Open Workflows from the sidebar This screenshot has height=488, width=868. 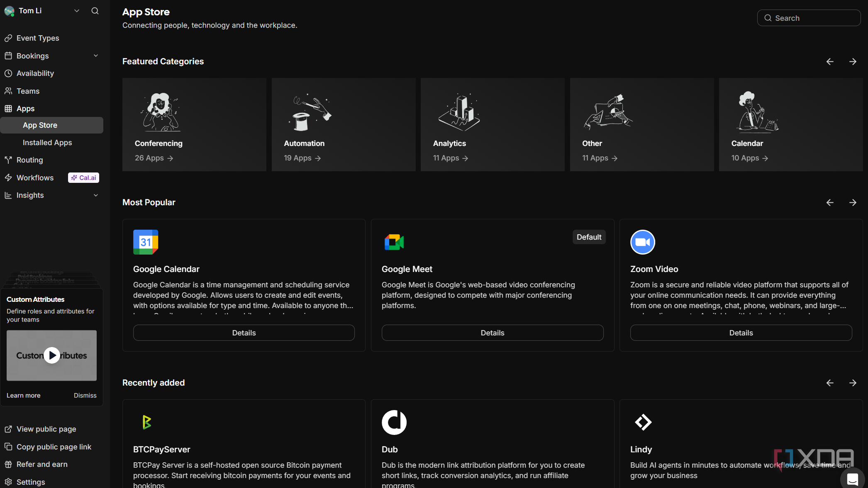point(35,178)
